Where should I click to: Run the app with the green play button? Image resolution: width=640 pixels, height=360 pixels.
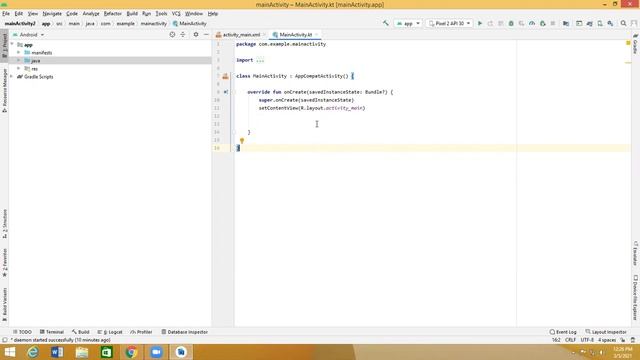pyautogui.click(x=480, y=24)
